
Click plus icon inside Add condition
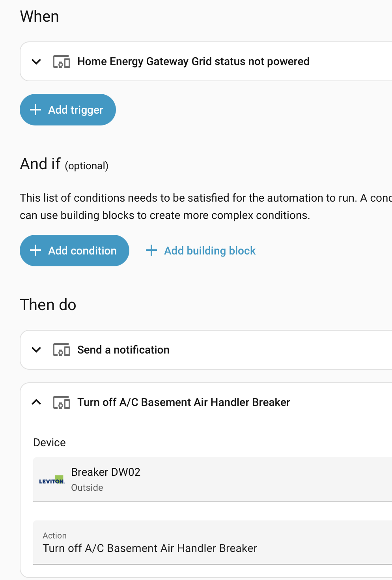coord(35,251)
